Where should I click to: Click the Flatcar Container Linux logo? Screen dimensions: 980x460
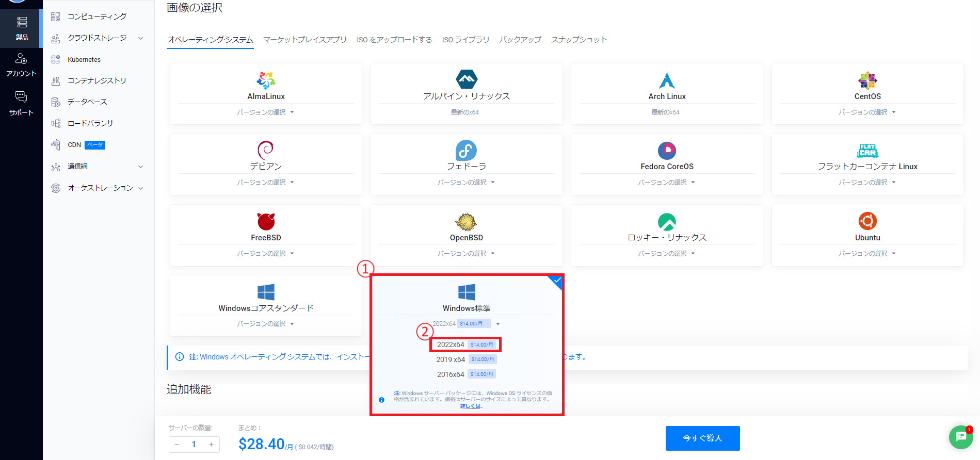(x=867, y=151)
